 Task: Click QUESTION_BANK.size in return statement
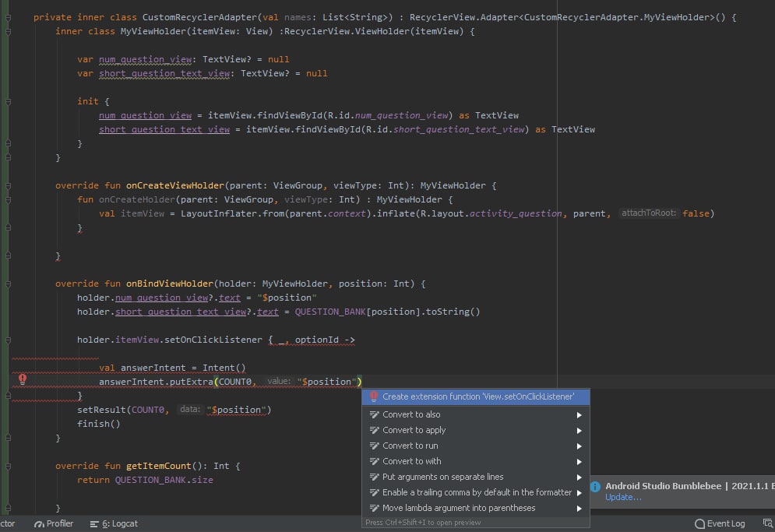pyautogui.click(x=164, y=480)
